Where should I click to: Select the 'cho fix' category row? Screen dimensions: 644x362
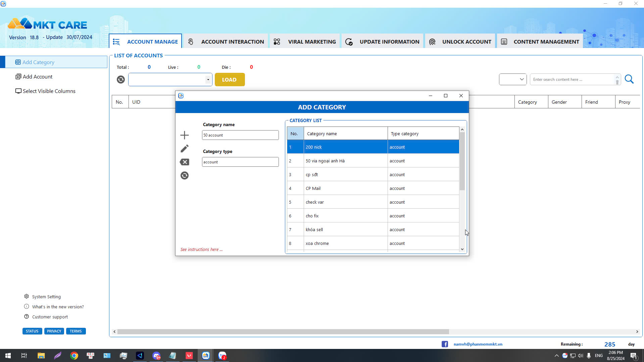373,216
